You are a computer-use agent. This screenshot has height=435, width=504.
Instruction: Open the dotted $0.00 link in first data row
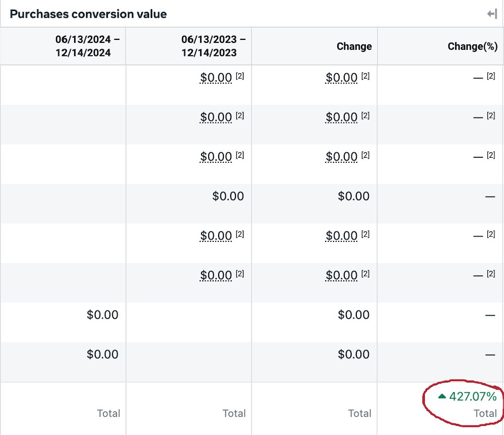click(x=216, y=78)
